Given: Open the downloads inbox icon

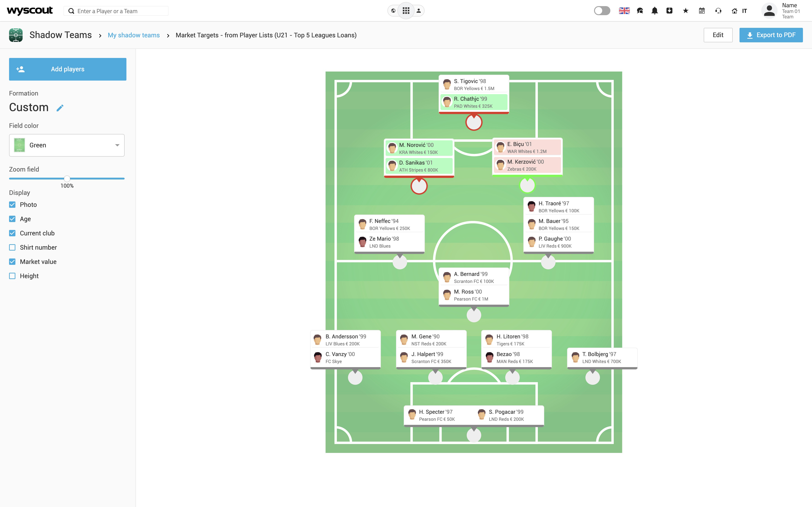Looking at the screenshot, I should 669,11.
